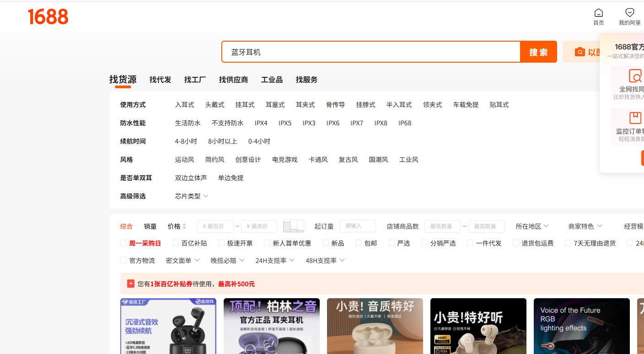This screenshot has height=354, width=644.
Task: Click the 起订量 input box
Action: click(x=358, y=226)
